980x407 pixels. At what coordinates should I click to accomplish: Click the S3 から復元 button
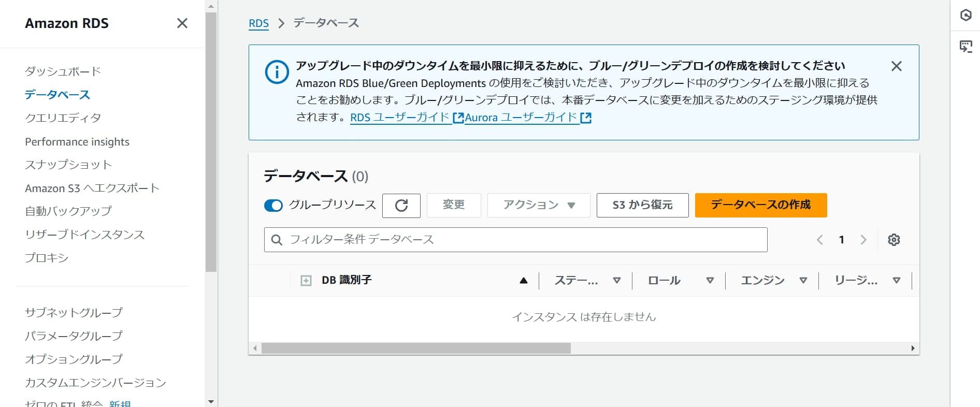pos(642,206)
